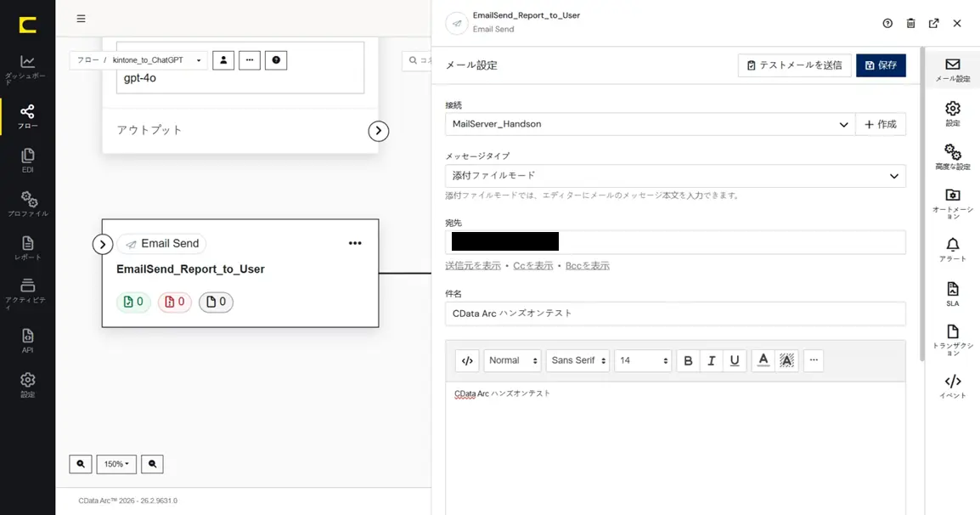Image resolution: width=980 pixels, height=515 pixels.
Task: Click Bccを表示 link
Action: point(588,265)
